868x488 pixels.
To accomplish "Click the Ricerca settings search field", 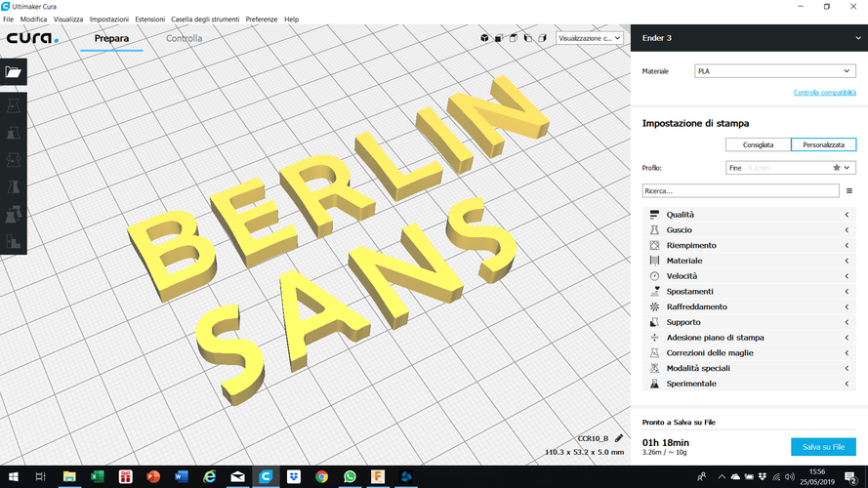I will coord(740,191).
